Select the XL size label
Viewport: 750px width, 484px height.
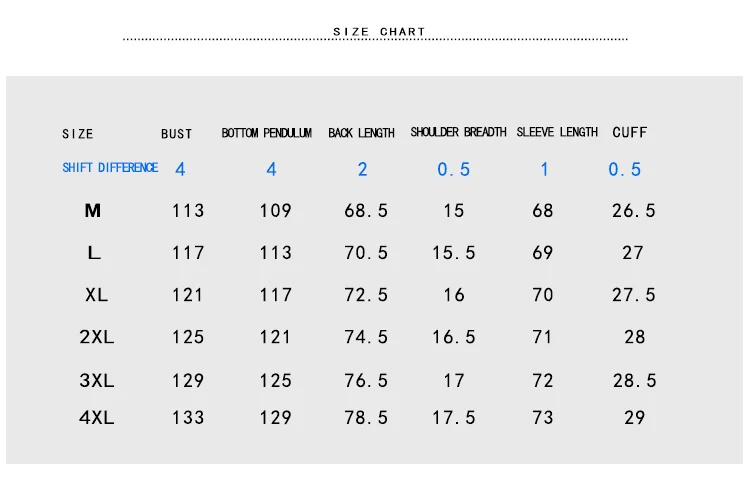click(x=96, y=295)
